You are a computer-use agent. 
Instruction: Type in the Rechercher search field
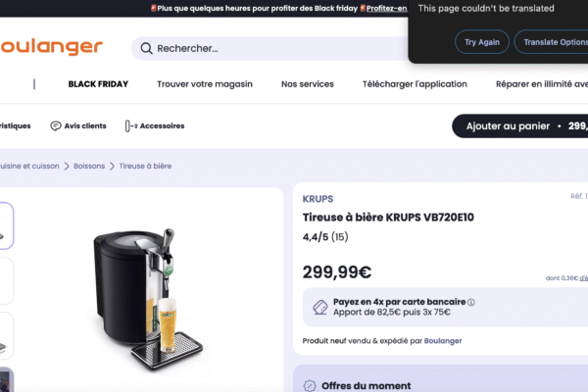click(274, 48)
